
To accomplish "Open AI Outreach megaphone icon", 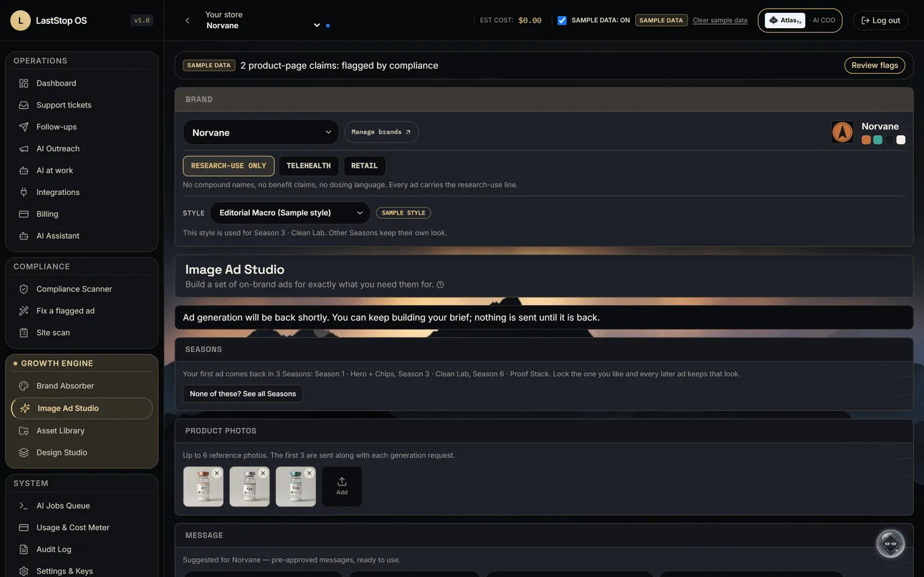I will (x=24, y=148).
